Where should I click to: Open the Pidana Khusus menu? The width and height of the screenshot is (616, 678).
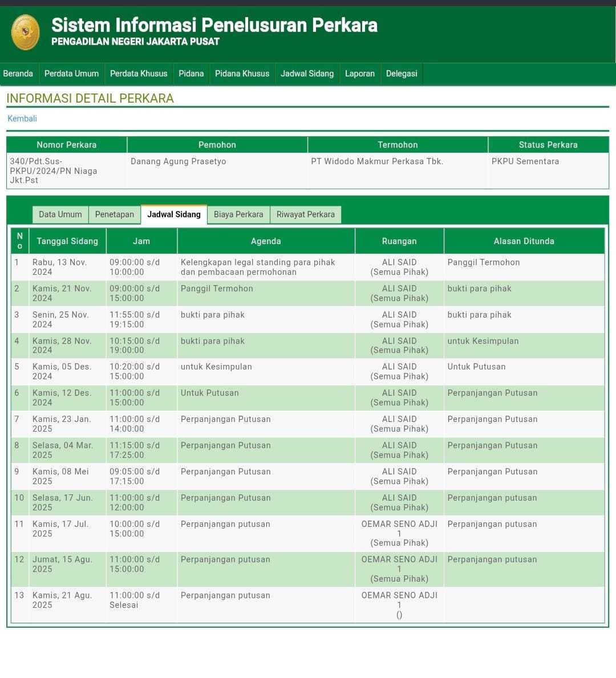[242, 74]
